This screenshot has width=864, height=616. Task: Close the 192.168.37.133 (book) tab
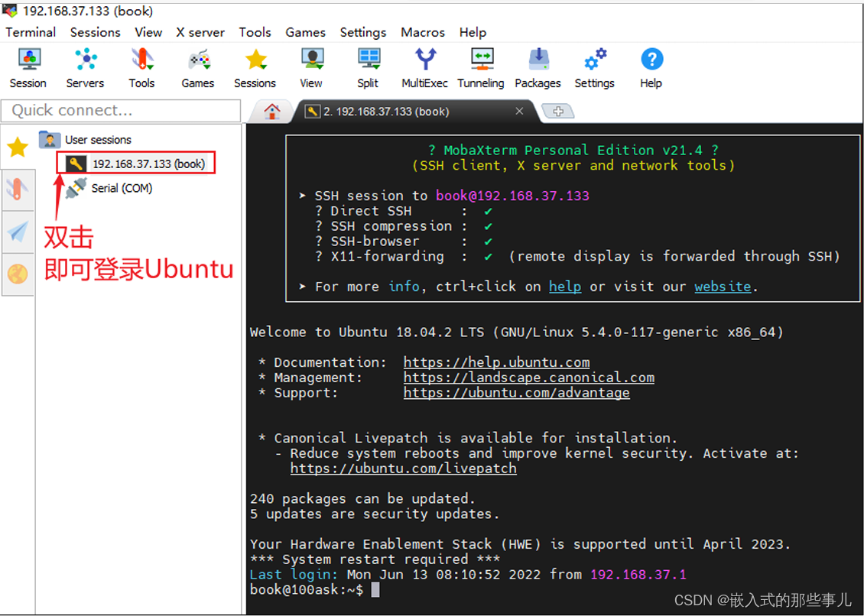(519, 112)
